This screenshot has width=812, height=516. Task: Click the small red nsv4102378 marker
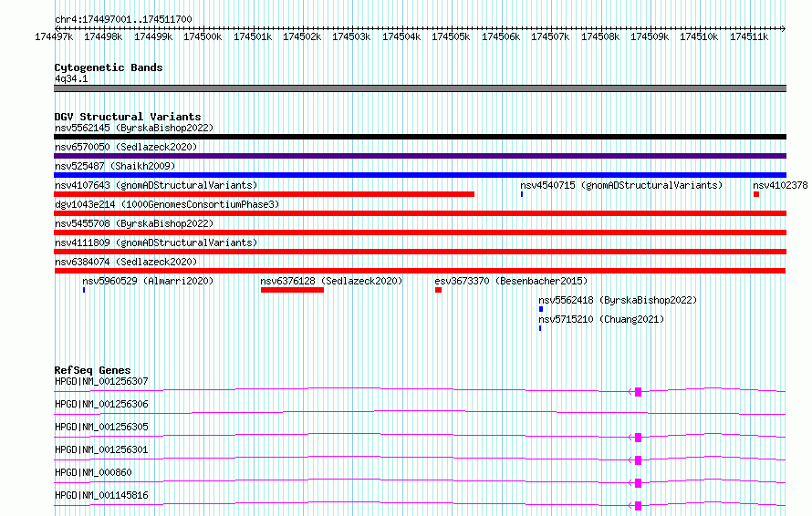click(x=756, y=194)
